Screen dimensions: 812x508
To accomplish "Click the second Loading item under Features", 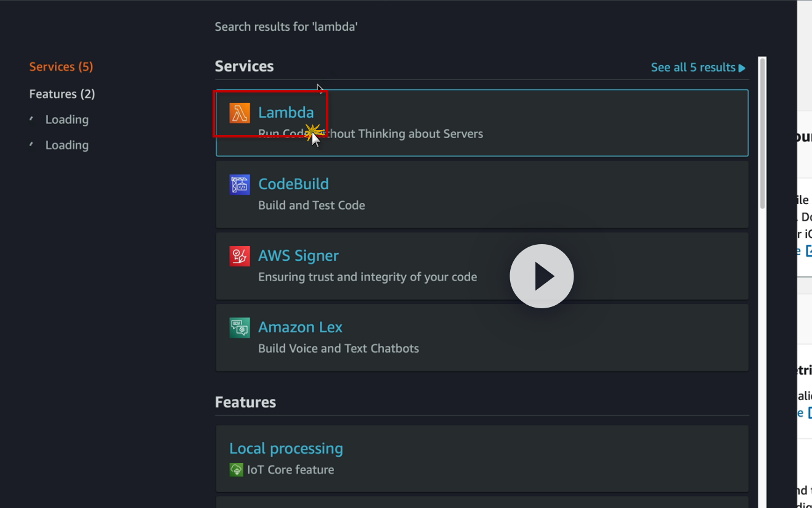I will pyautogui.click(x=67, y=145).
